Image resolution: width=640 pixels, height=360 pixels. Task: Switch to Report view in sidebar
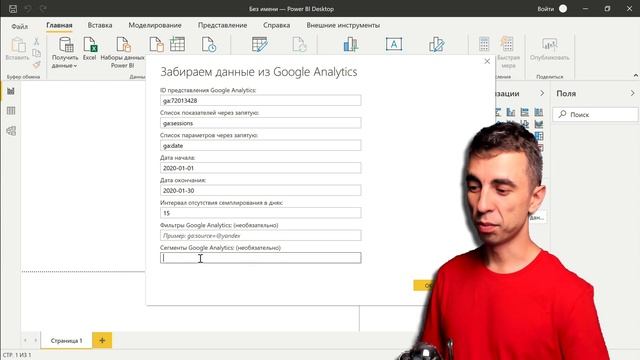coord(11,91)
